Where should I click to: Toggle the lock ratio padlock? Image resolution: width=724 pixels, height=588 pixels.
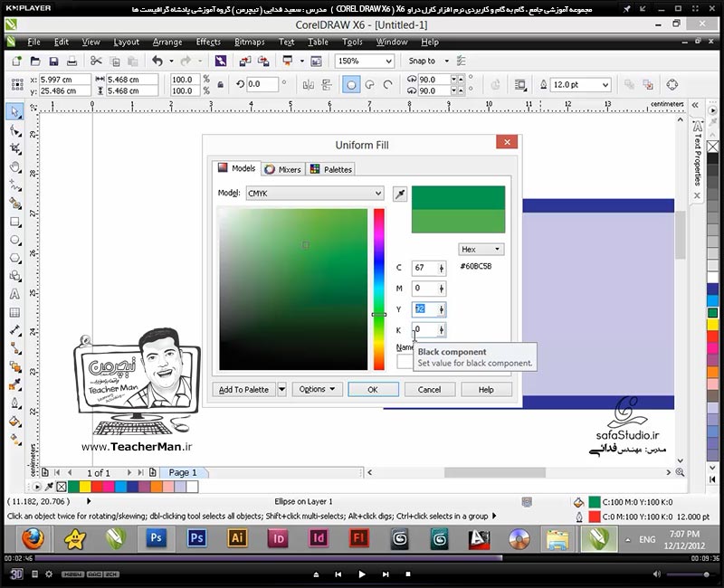(221, 85)
